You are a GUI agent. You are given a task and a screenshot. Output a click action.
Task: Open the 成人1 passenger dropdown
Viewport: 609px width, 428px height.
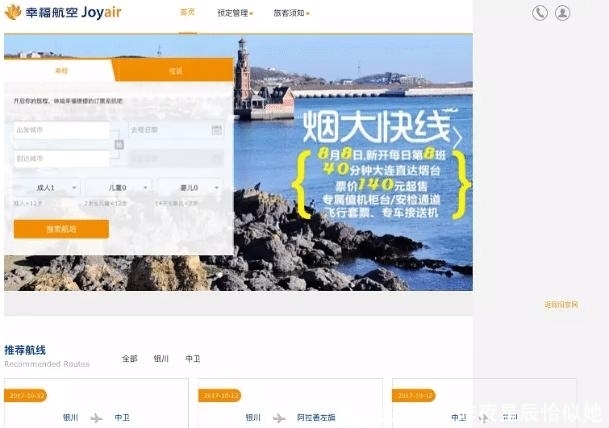coord(47,188)
